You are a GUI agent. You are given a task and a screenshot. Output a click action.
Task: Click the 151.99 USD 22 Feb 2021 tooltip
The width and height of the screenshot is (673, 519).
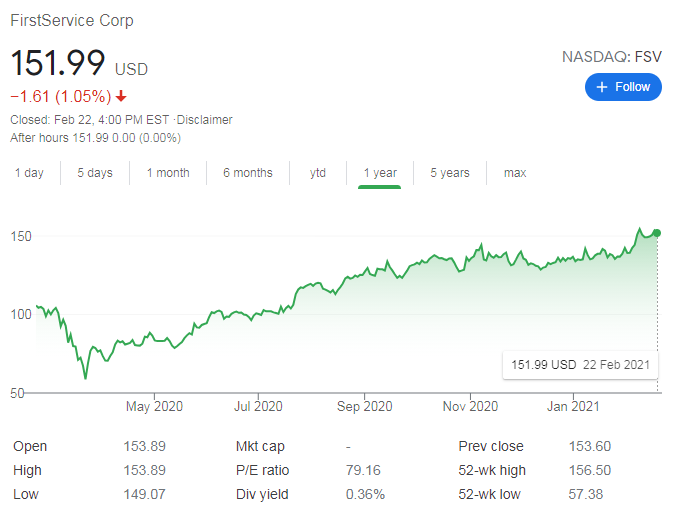pos(580,365)
